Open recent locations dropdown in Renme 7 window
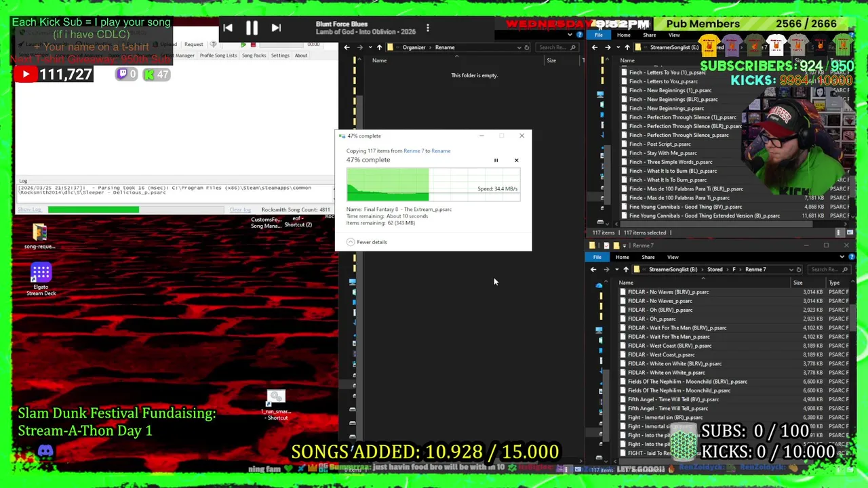This screenshot has width=868, height=488. pos(616,270)
